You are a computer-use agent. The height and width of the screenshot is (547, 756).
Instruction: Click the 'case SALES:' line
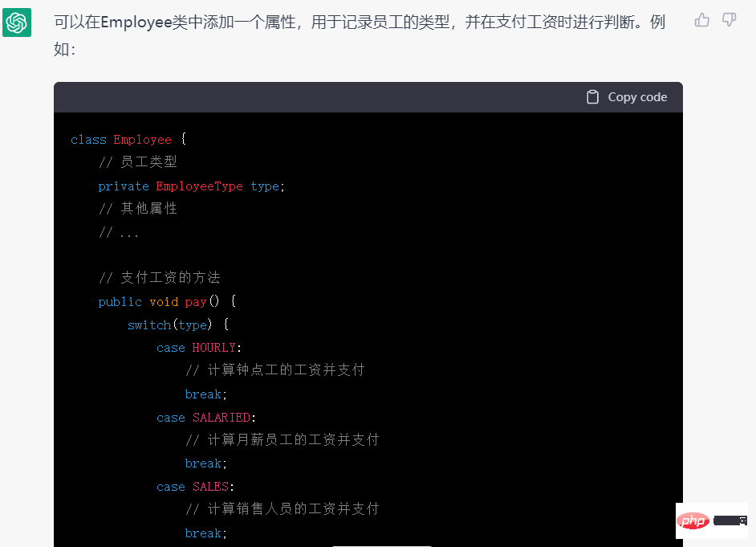click(x=195, y=487)
